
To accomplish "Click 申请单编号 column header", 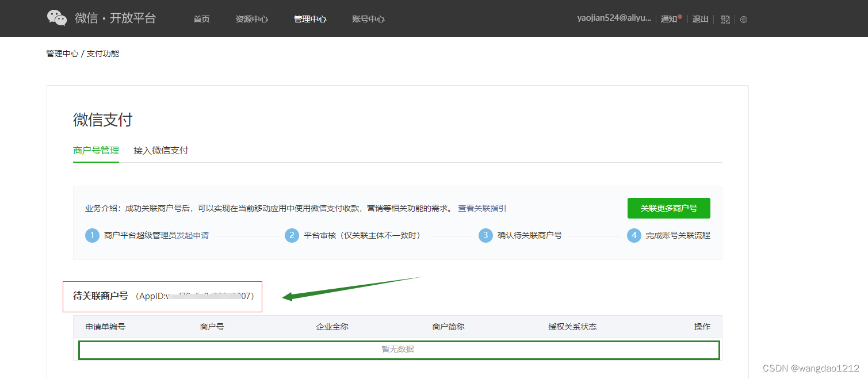I will pos(105,327).
